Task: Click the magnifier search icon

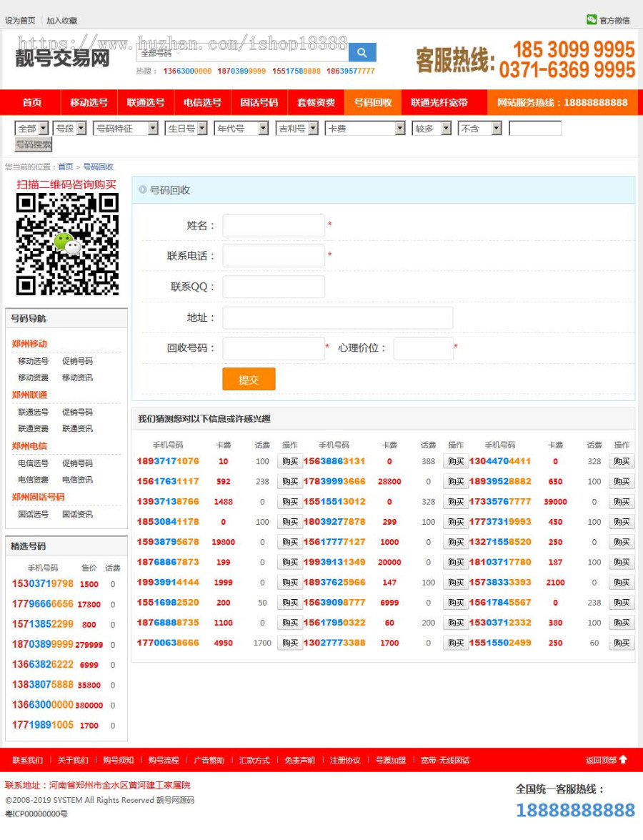Action: (362, 52)
